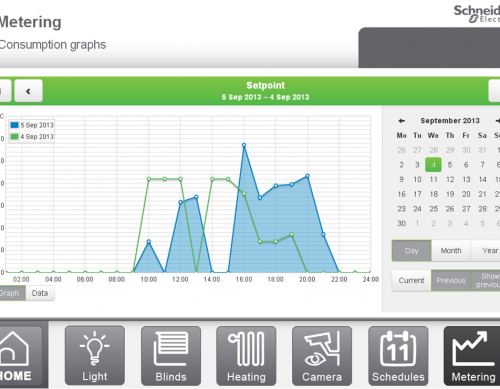Image resolution: width=500 pixels, height=389 pixels.
Task: Click the 16:00 peak data point
Action: coord(244,145)
